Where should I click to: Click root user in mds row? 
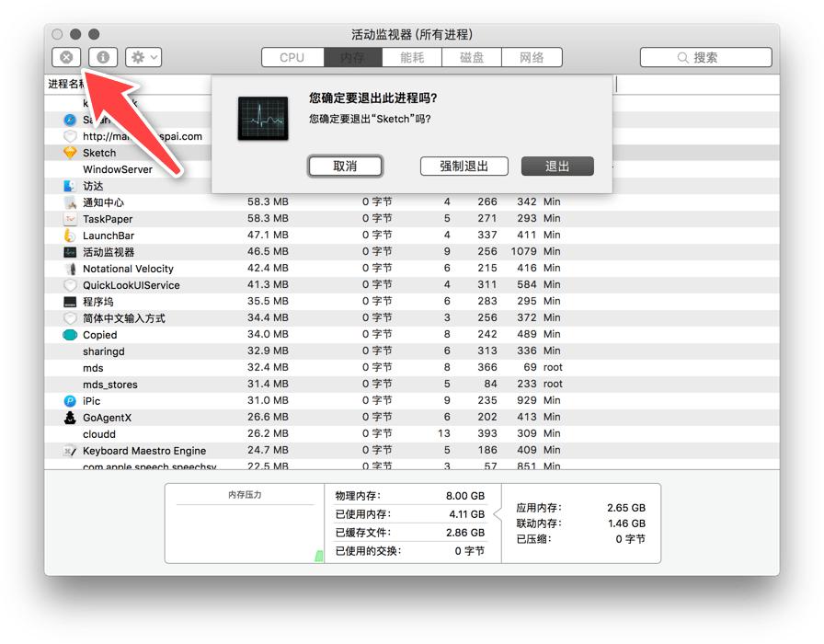[x=553, y=367]
